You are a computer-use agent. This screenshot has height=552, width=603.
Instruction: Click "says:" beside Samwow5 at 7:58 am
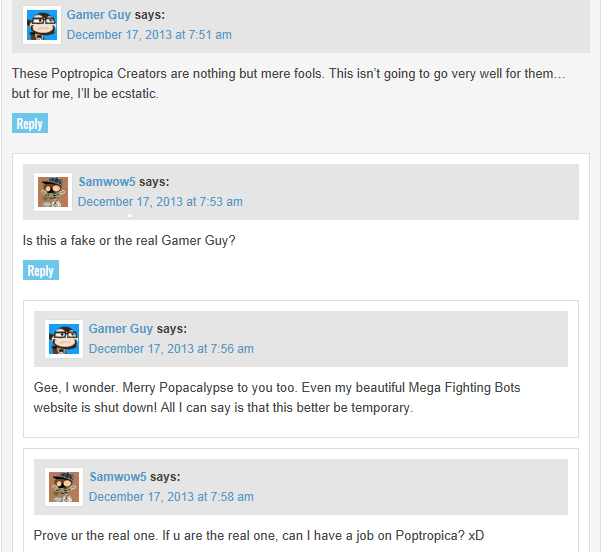pos(165,477)
